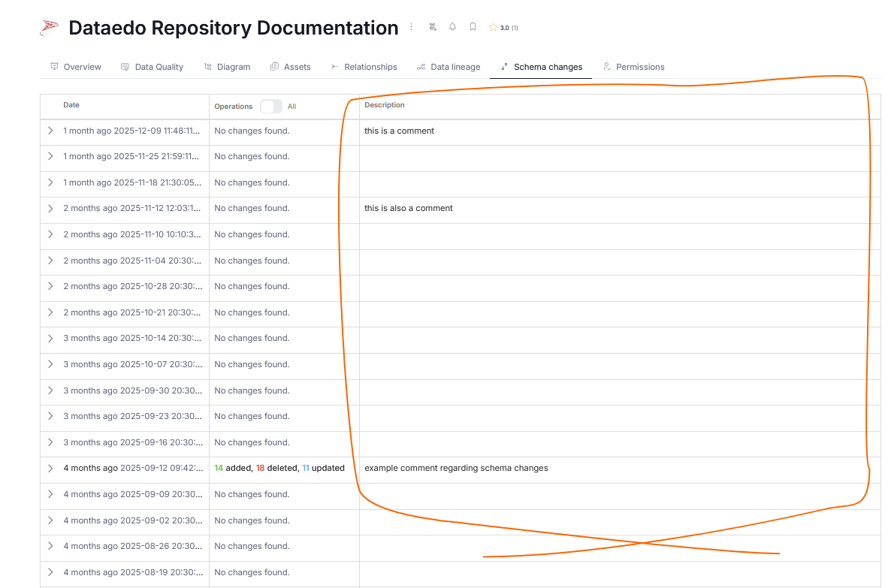Click the star rating icon

(x=493, y=28)
